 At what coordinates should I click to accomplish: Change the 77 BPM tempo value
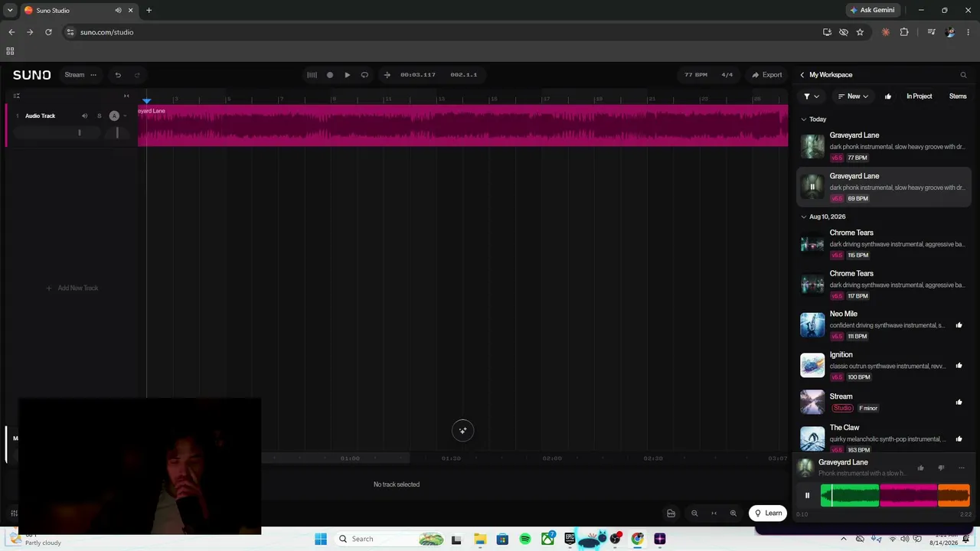coord(696,75)
